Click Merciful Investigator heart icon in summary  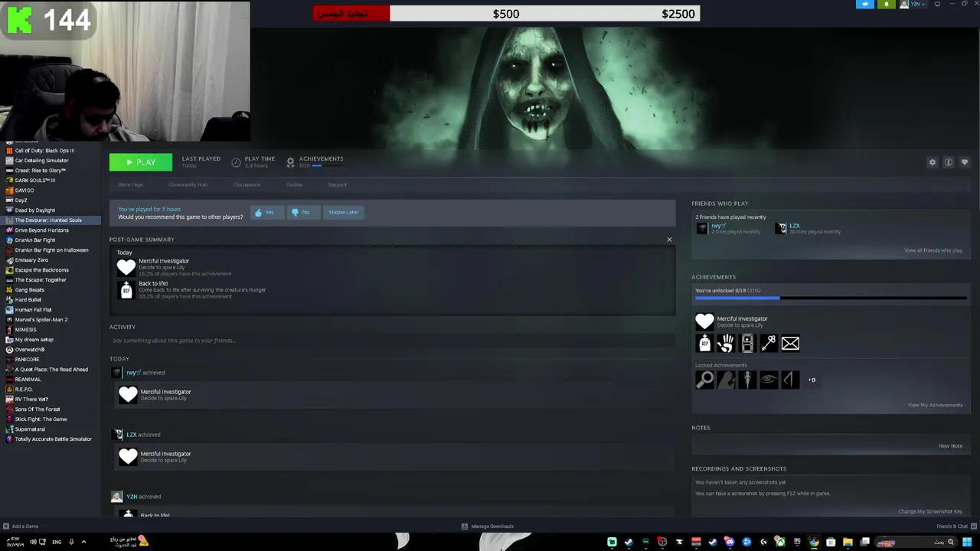[126, 267]
